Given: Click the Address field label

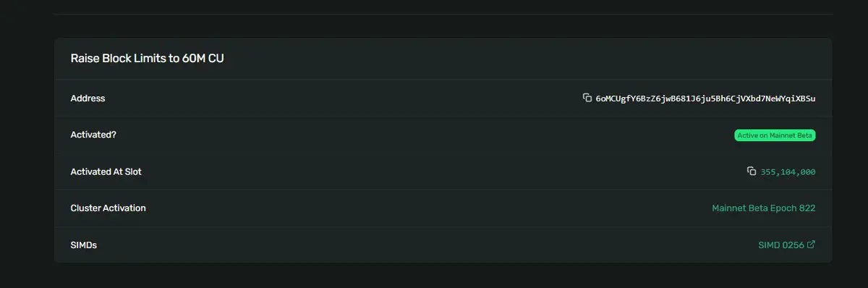Looking at the screenshot, I should pyautogui.click(x=88, y=98).
